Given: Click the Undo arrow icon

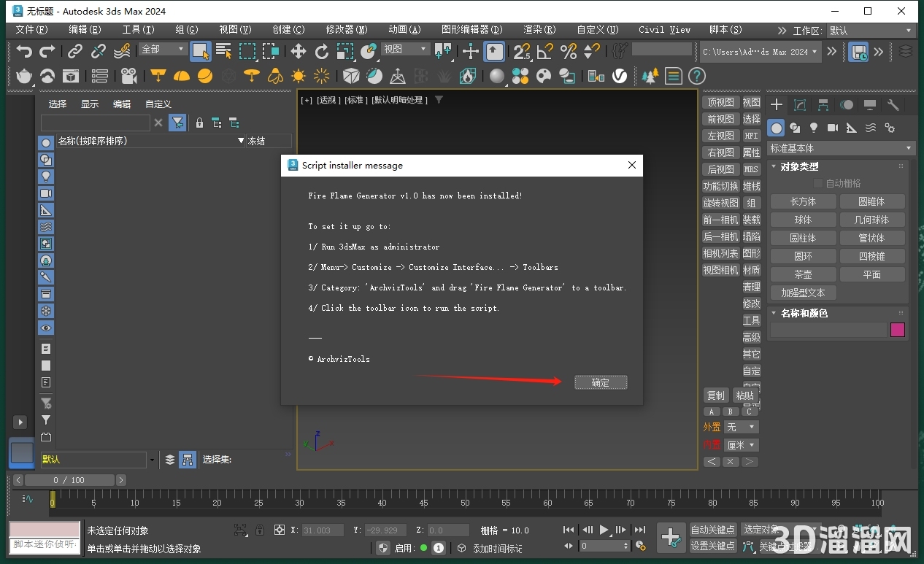Looking at the screenshot, I should click(25, 51).
